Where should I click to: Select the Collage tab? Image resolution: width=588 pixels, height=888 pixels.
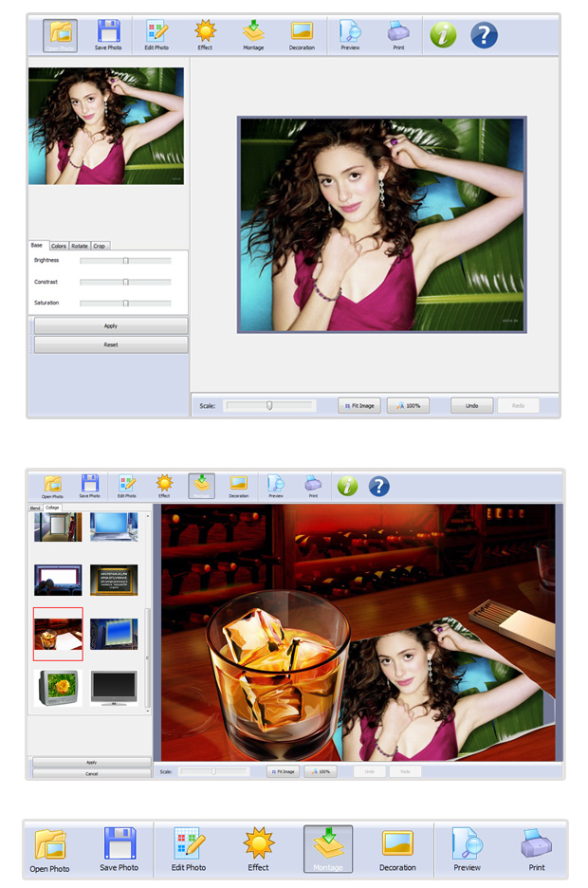[x=52, y=508]
